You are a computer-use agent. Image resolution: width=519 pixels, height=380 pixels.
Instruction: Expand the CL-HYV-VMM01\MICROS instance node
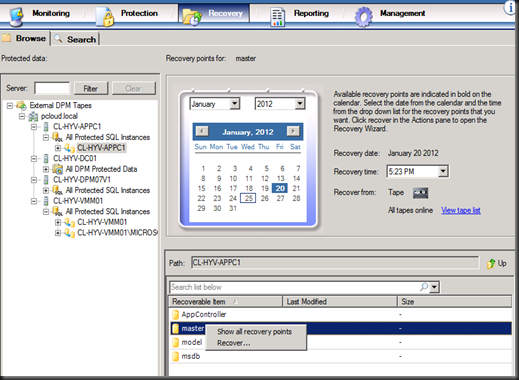[x=58, y=233]
